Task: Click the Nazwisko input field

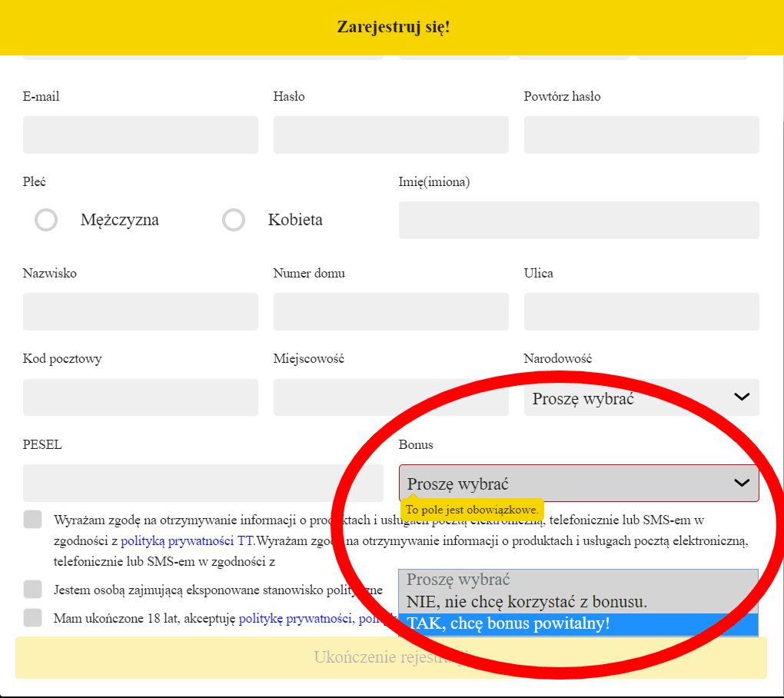Action: [x=141, y=311]
